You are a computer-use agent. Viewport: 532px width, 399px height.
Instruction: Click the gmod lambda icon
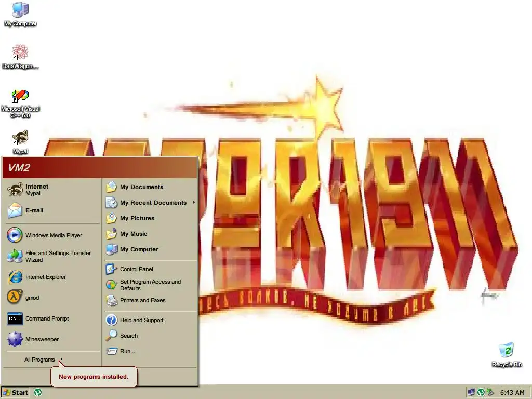pyautogui.click(x=15, y=298)
